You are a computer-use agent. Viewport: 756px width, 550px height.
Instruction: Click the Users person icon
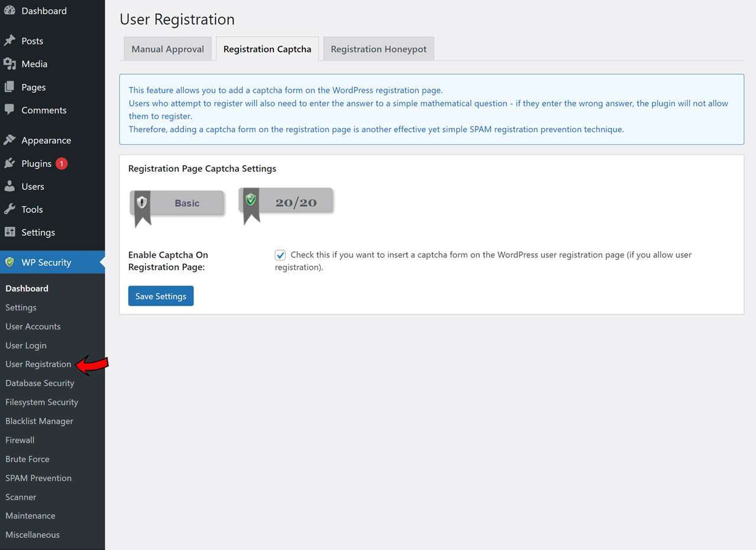pos(9,186)
